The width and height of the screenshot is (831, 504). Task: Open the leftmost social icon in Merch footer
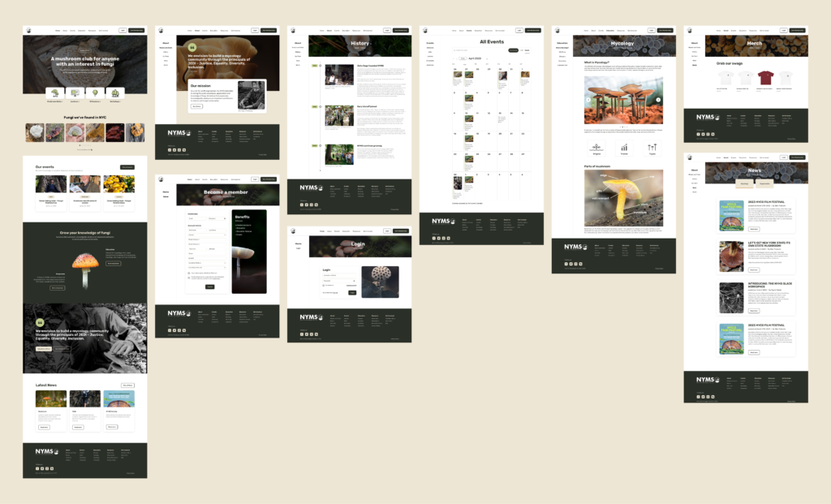pyautogui.click(x=699, y=134)
